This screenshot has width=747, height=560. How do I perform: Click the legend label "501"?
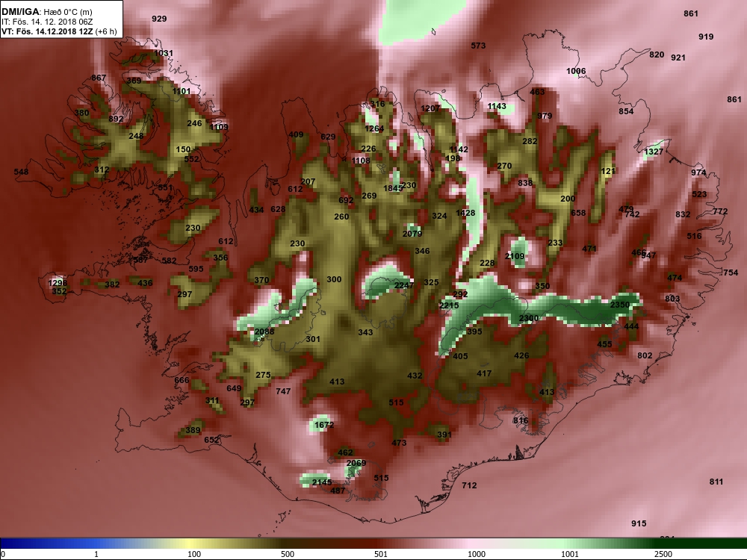coord(381,554)
